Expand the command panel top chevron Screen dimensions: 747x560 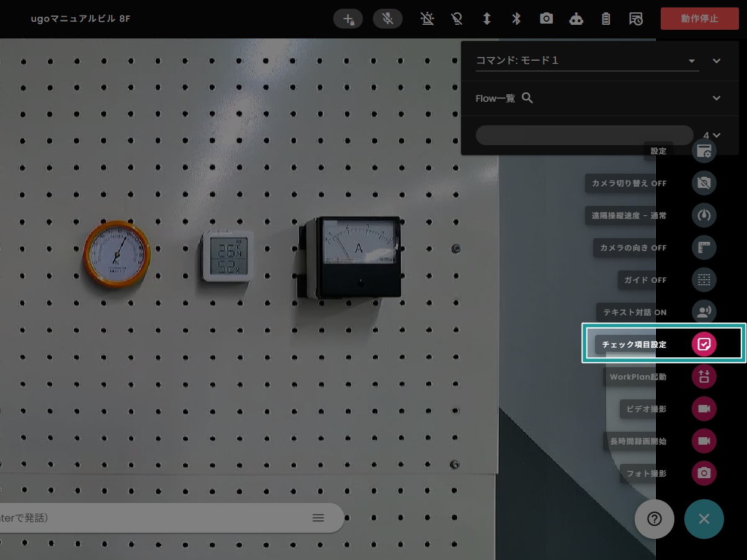click(717, 61)
